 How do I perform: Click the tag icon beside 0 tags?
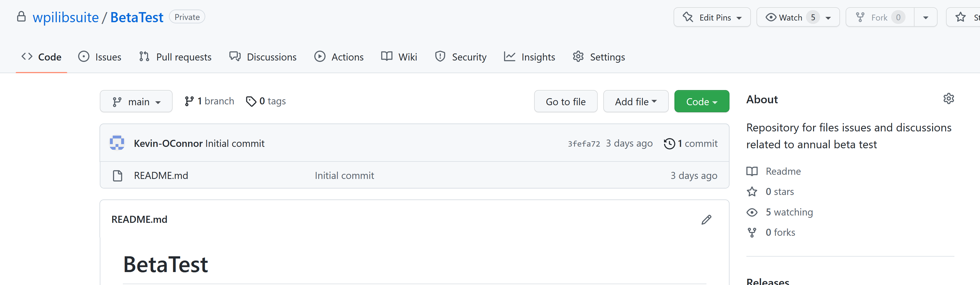point(251,101)
